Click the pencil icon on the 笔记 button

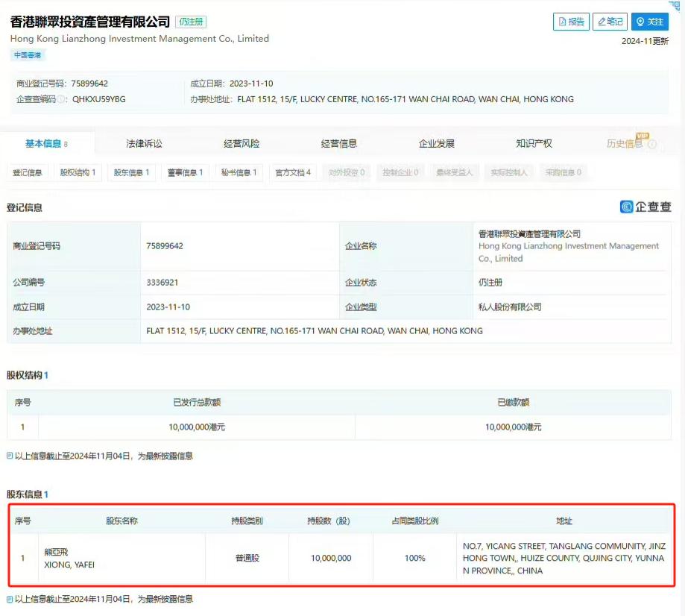[x=601, y=21]
